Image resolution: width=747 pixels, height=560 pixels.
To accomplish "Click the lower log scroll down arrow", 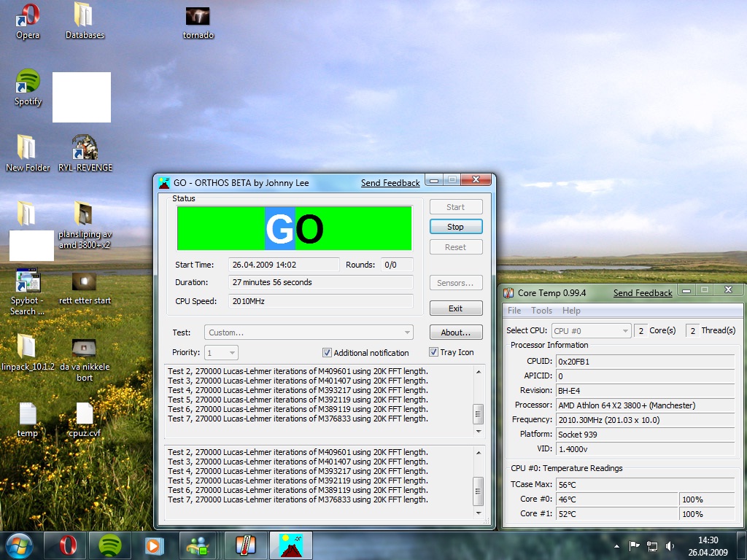I will coord(479,513).
